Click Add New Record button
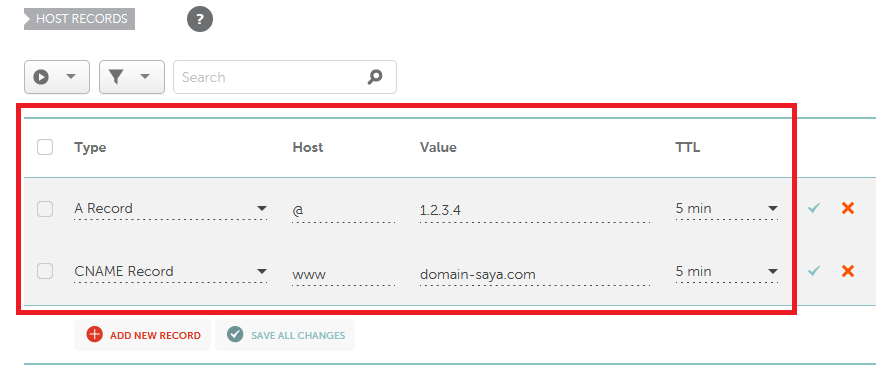 point(142,335)
